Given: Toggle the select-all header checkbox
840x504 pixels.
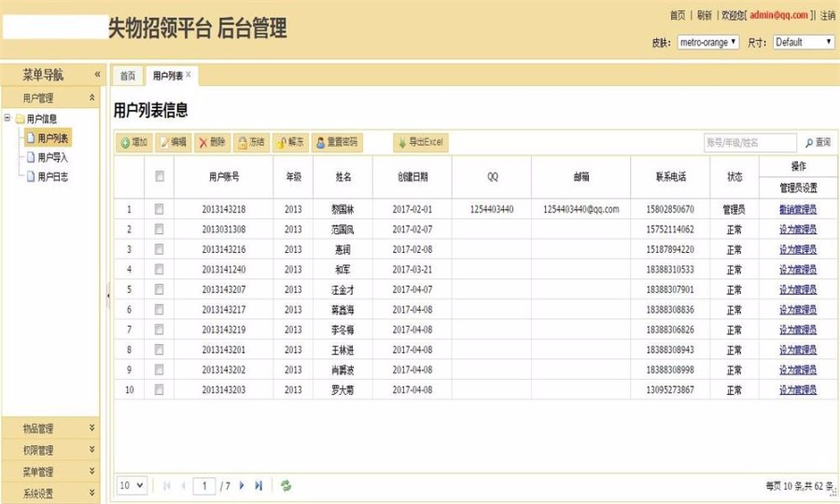Looking at the screenshot, I should pyautogui.click(x=159, y=176).
